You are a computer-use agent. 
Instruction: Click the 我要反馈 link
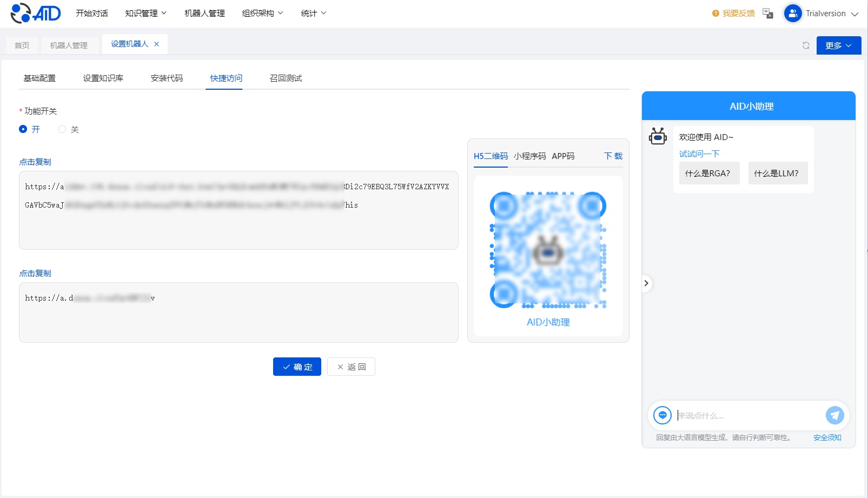point(738,14)
